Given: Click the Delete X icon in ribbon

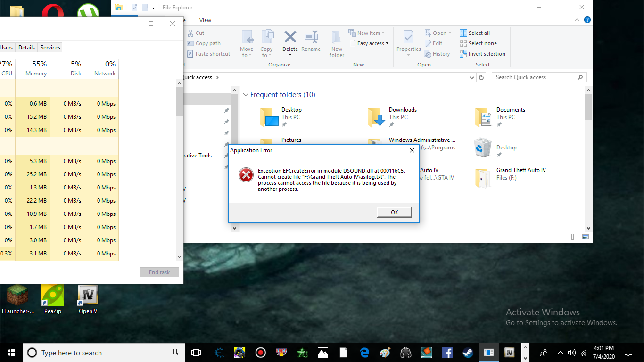Looking at the screenshot, I should coord(290,37).
